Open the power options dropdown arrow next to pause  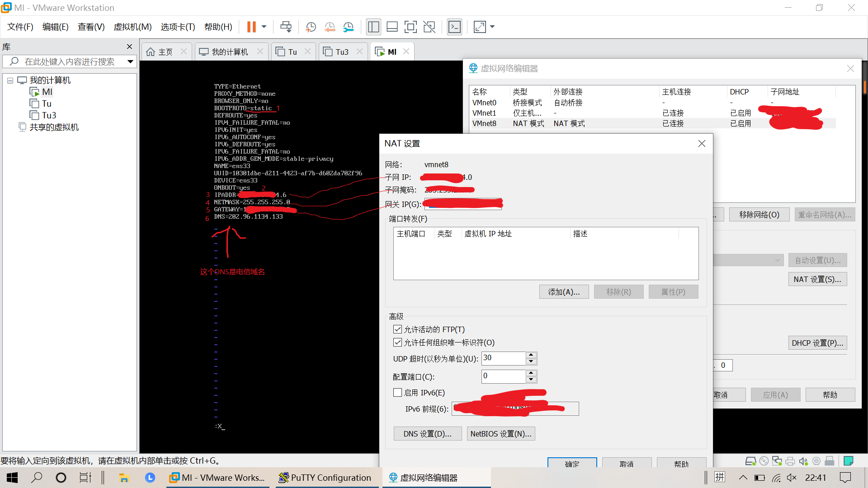tap(264, 27)
